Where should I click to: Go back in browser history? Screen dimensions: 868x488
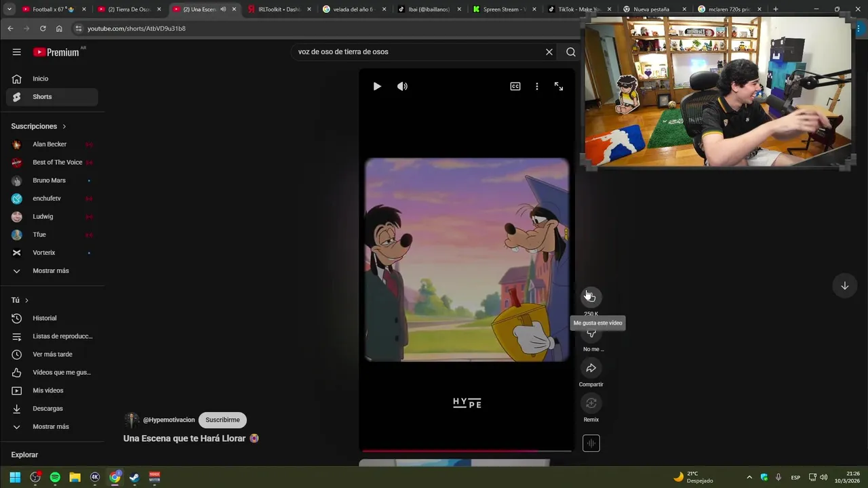tap(10, 28)
